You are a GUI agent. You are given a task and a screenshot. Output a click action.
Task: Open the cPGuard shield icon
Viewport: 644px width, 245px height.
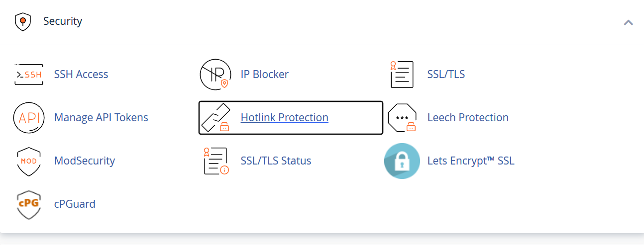pos(29,204)
